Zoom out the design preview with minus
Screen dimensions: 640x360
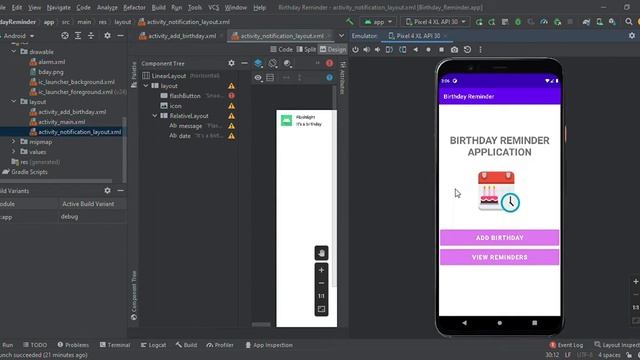coord(321,283)
